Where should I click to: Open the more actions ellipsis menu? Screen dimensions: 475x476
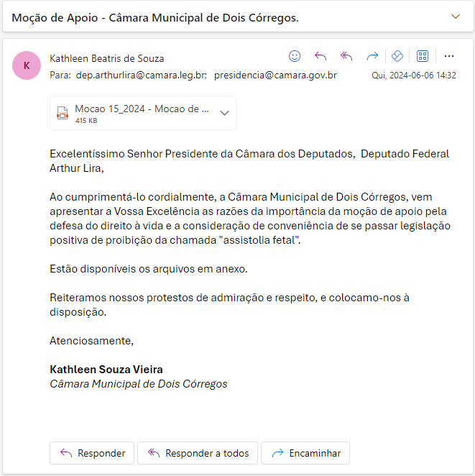tap(449, 56)
